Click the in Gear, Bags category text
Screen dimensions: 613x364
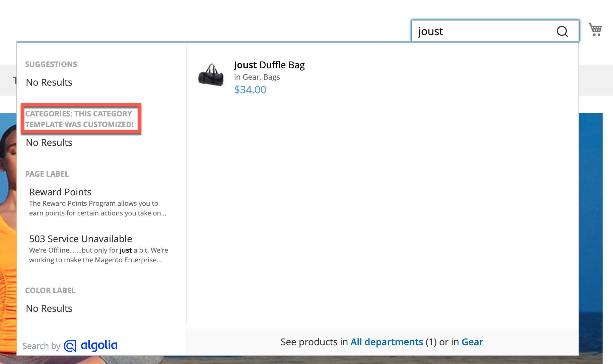[257, 77]
